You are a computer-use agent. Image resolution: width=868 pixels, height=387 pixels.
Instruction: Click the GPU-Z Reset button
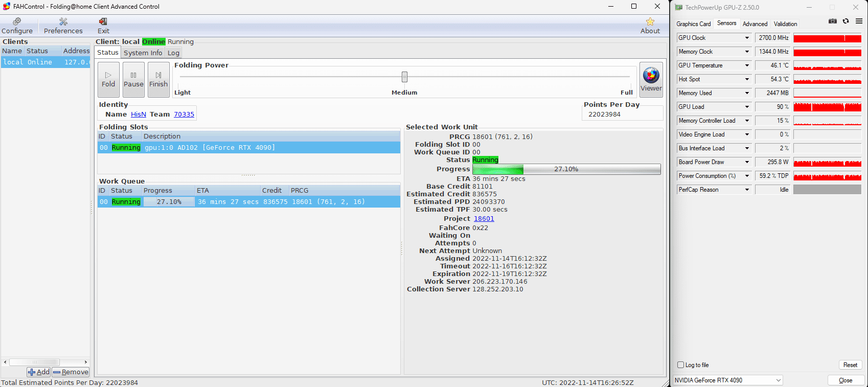(851, 365)
